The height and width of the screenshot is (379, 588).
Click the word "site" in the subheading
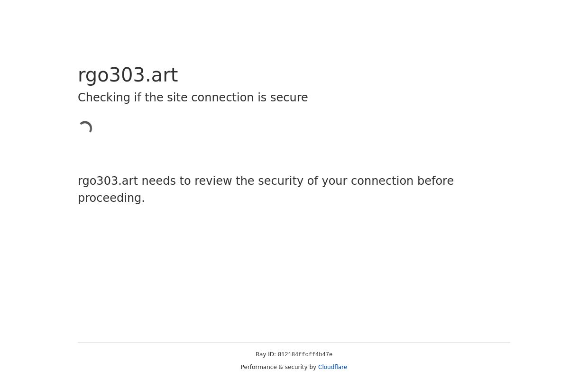click(176, 98)
